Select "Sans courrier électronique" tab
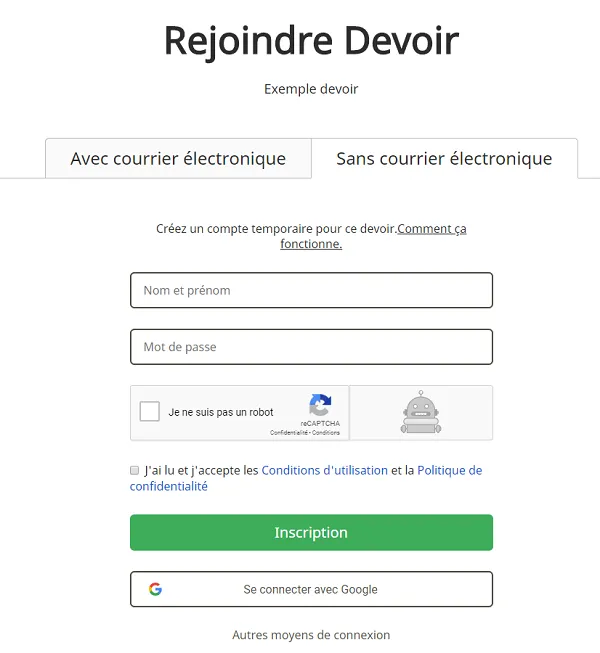The height and width of the screenshot is (653, 600). coord(444,158)
